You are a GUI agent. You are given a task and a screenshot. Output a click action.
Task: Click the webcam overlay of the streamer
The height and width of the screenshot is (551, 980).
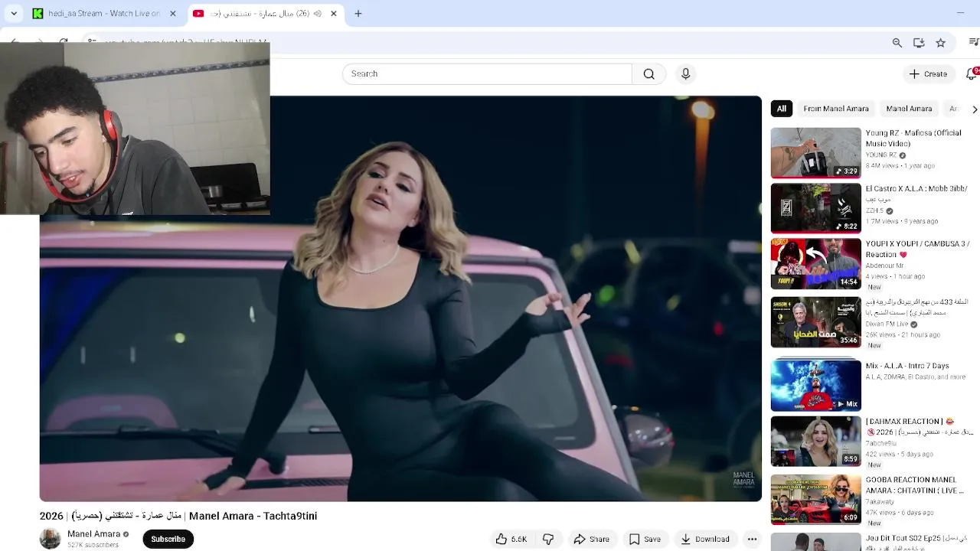pyautogui.click(x=135, y=129)
